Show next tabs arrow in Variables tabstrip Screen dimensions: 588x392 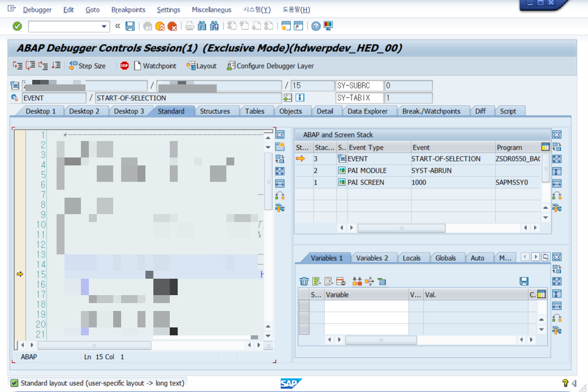535,257
